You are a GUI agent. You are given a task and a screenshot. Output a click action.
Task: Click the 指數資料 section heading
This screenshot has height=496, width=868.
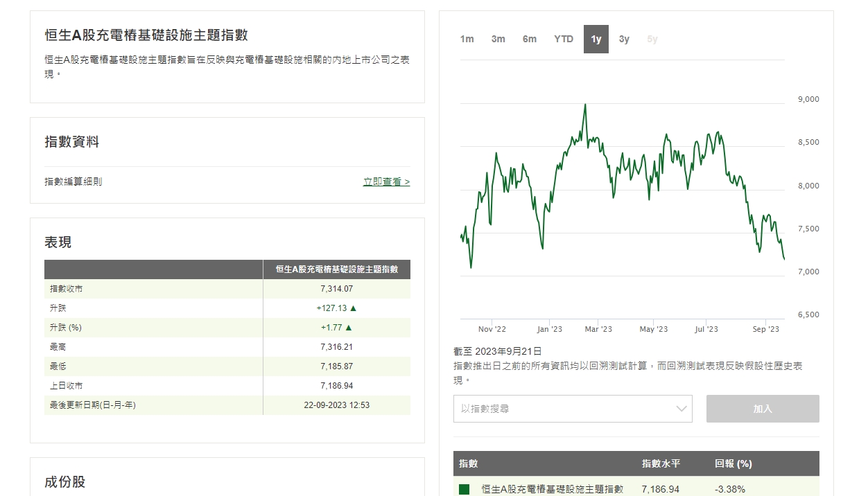tap(71, 142)
